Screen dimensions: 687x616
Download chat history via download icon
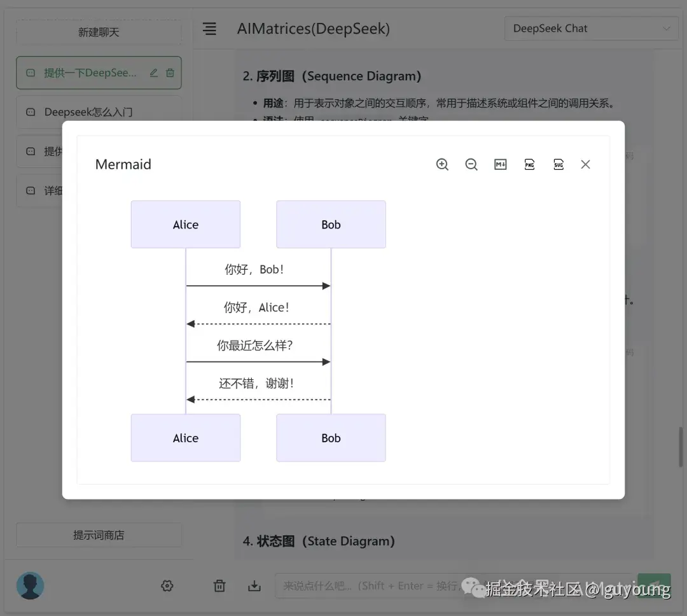click(x=254, y=585)
